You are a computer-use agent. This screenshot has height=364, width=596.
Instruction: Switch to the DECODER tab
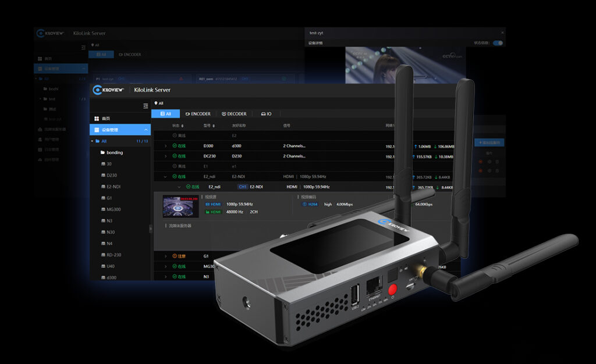(234, 114)
